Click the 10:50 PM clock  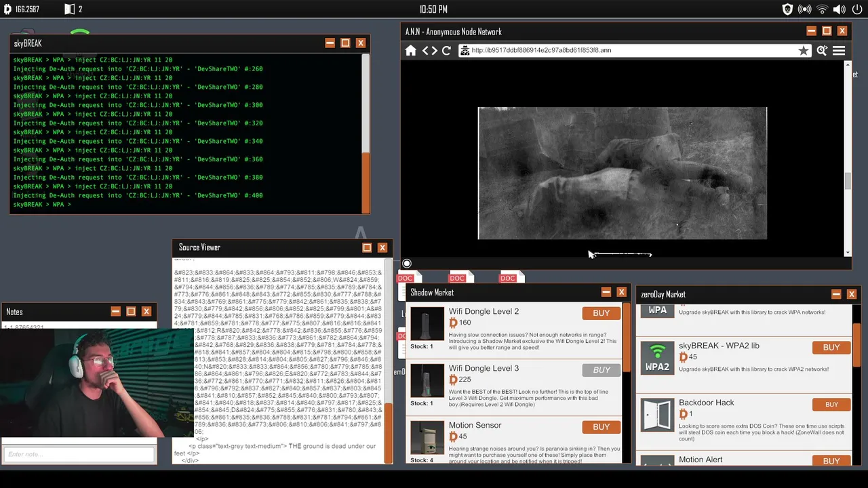coord(433,9)
